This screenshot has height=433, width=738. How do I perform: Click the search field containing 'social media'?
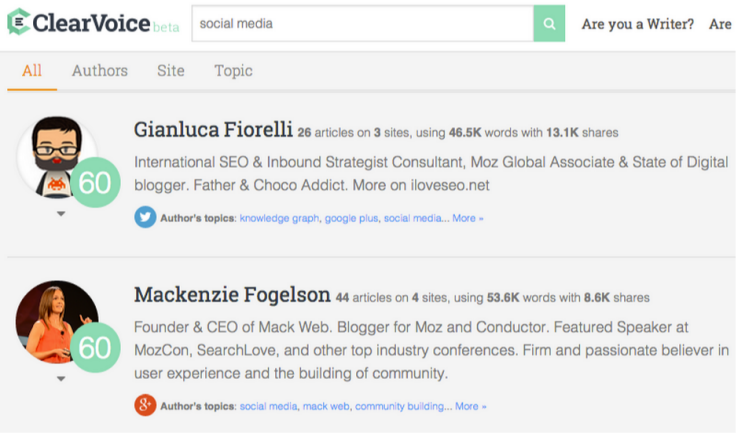360,23
